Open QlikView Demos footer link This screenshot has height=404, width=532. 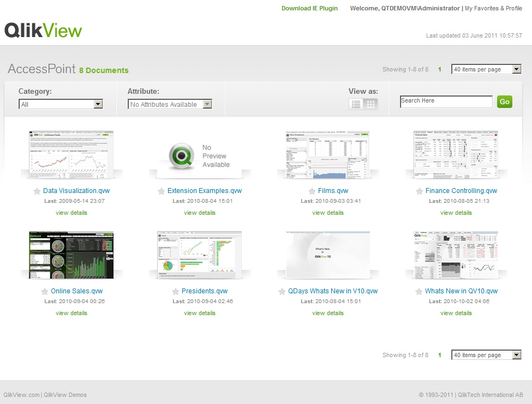click(x=65, y=395)
